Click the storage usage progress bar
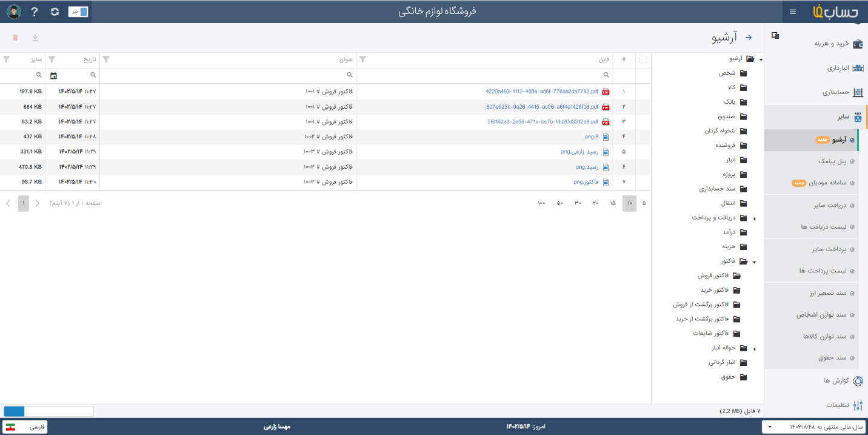 tap(48, 411)
